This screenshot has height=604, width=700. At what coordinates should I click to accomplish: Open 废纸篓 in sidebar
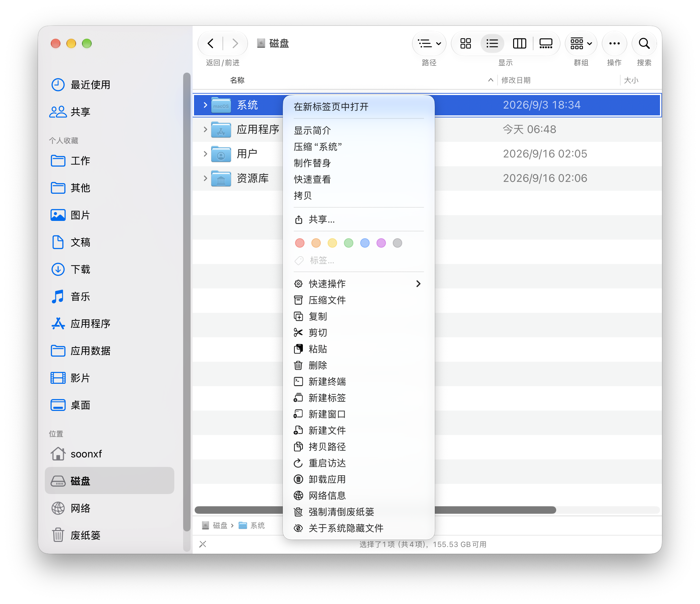point(110,535)
